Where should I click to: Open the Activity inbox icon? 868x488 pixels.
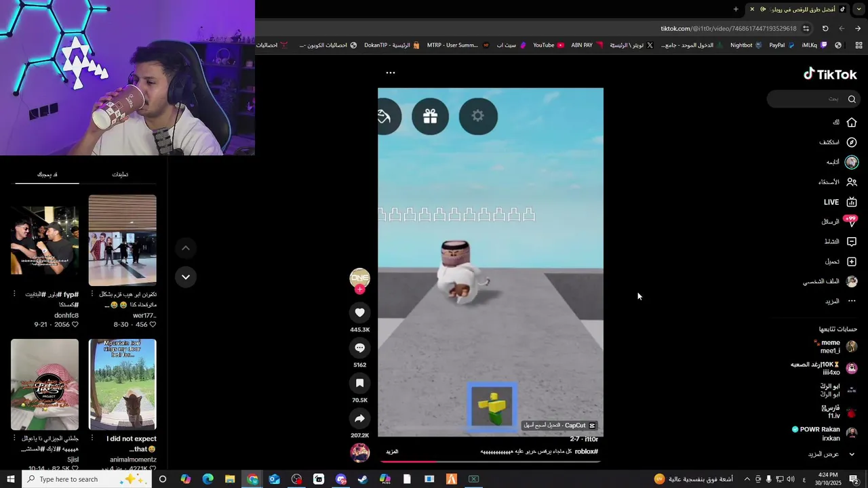click(852, 241)
